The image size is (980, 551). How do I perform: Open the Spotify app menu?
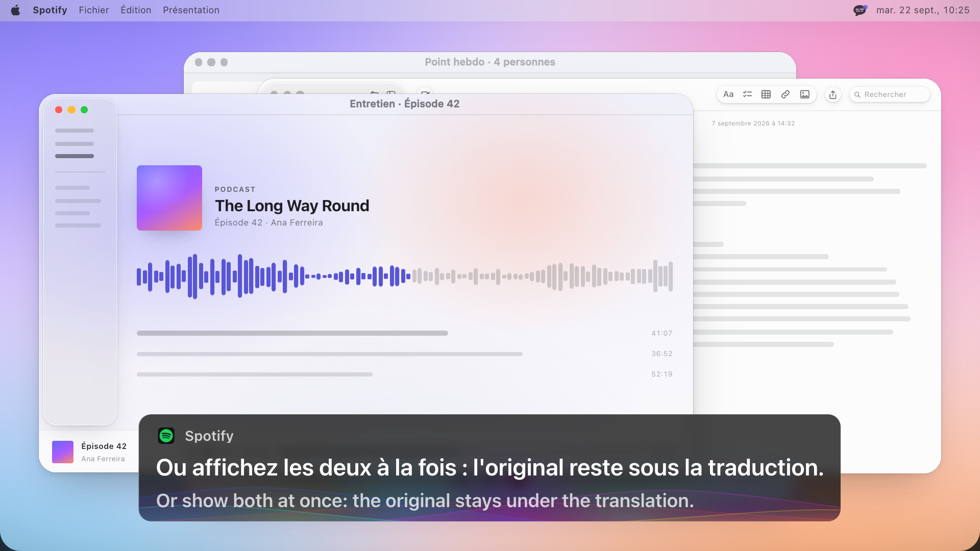[x=50, y=10]
